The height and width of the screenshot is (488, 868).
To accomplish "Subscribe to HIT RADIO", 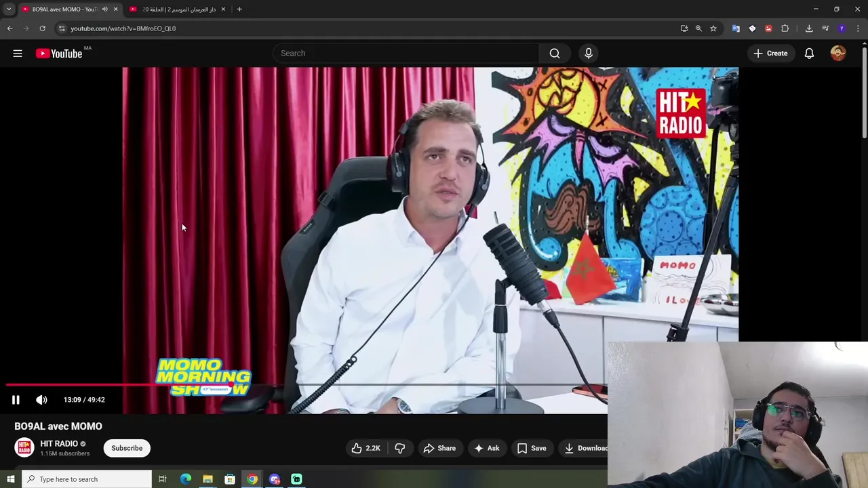I will pos(127,448).
